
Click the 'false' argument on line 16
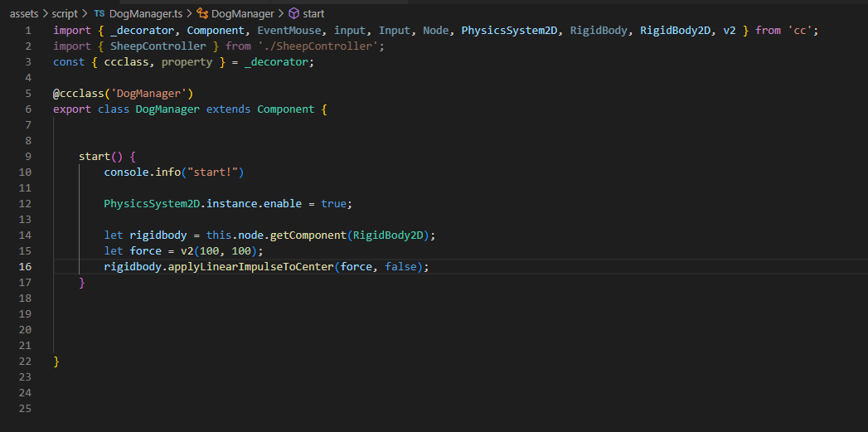[x=400, y=267]
